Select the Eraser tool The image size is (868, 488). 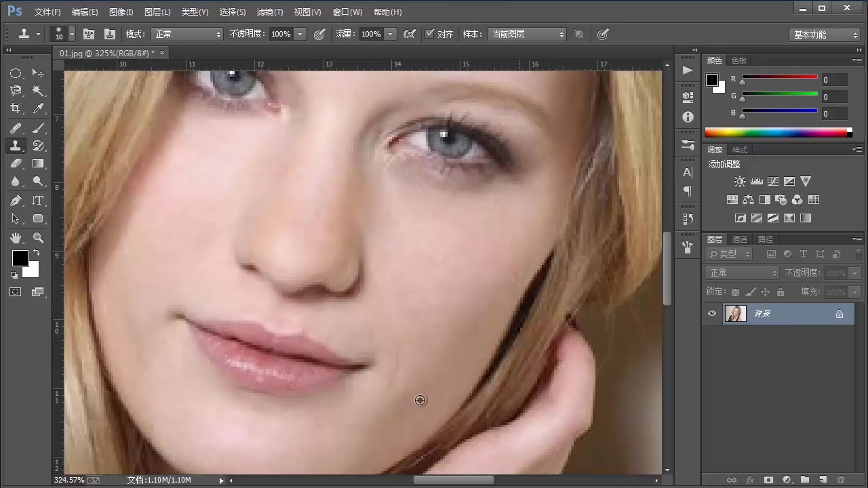tap(16, 163)
